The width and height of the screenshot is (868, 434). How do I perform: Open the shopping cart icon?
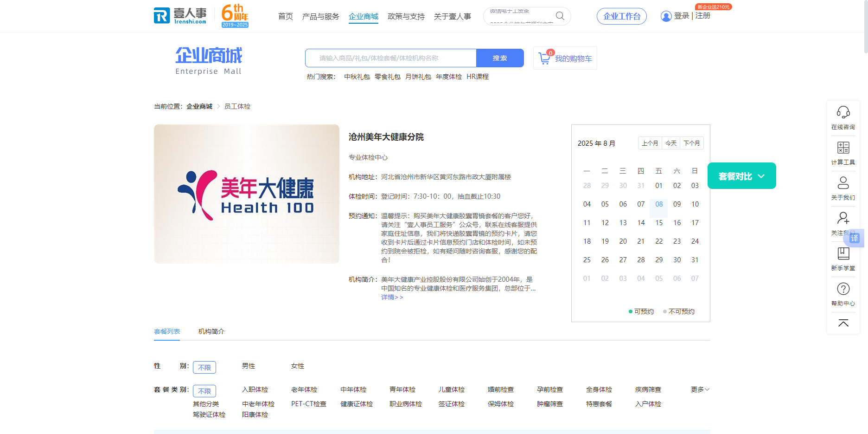click(x=544, y=58)
